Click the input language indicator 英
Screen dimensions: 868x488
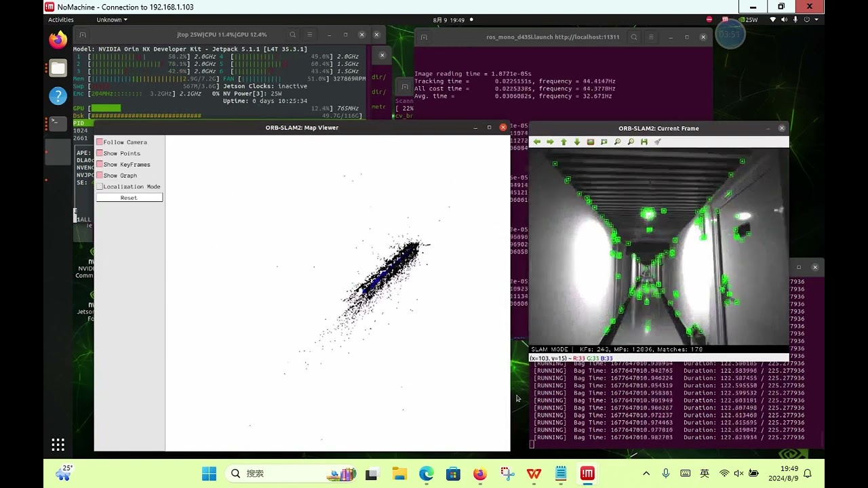coord(705,473)
